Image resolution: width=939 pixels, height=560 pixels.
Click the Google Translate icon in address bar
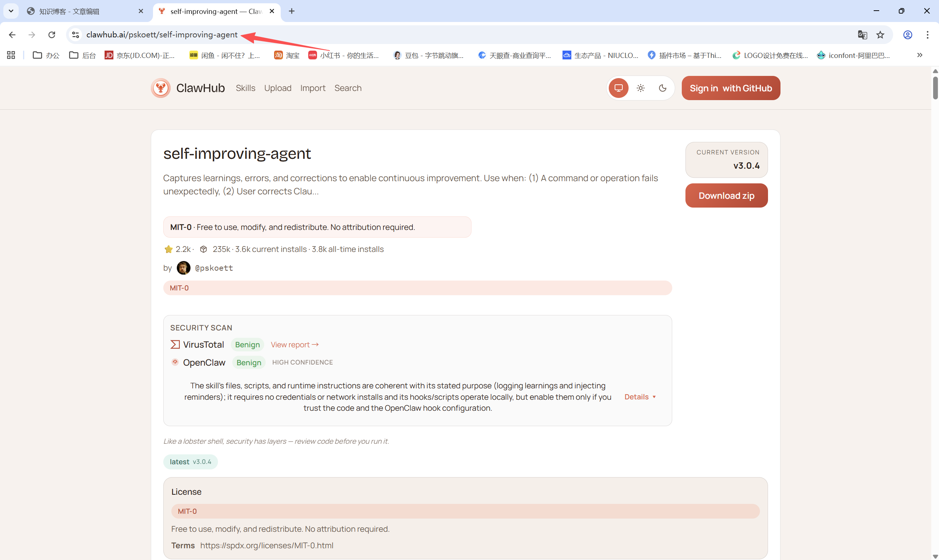coord(862,35)
